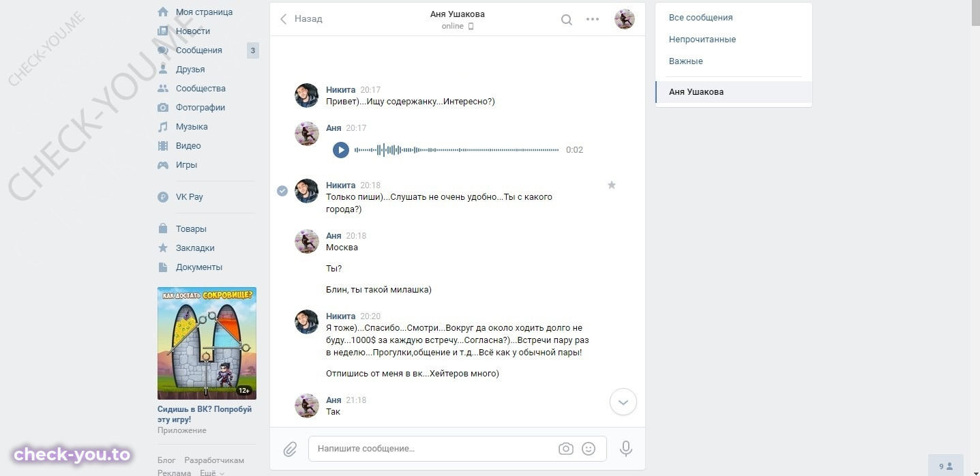980x476 pixels.
Task: Open the Сообщества group icon
Action: click(x=163, y=88)
